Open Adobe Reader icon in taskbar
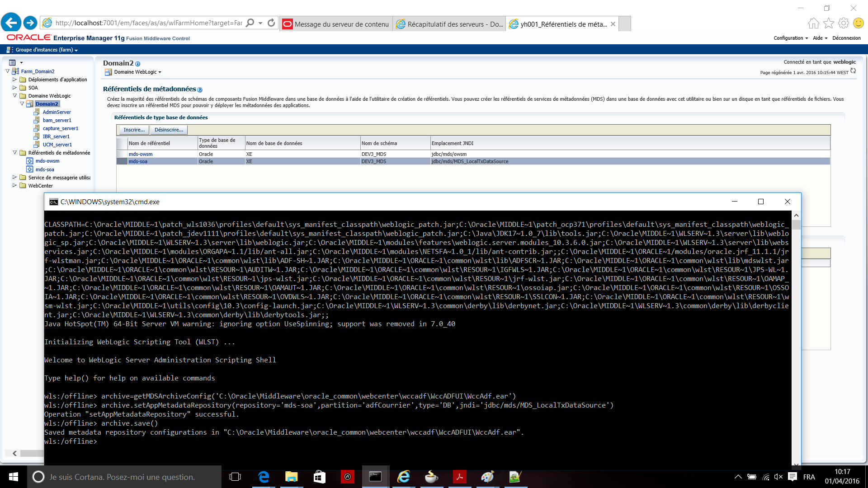The width and height of the screenshot is (868, 488). pos(459,477)
